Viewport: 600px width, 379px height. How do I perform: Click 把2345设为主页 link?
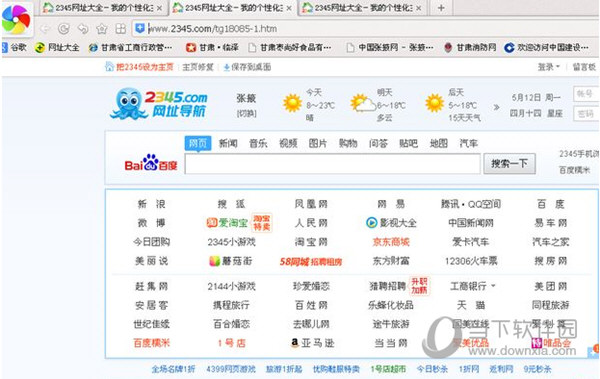[x=140, y=67]
